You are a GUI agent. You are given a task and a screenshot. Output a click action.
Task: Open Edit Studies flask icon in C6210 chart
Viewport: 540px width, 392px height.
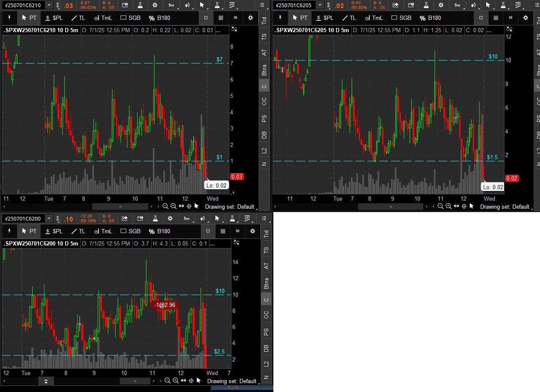click(140, 5)
